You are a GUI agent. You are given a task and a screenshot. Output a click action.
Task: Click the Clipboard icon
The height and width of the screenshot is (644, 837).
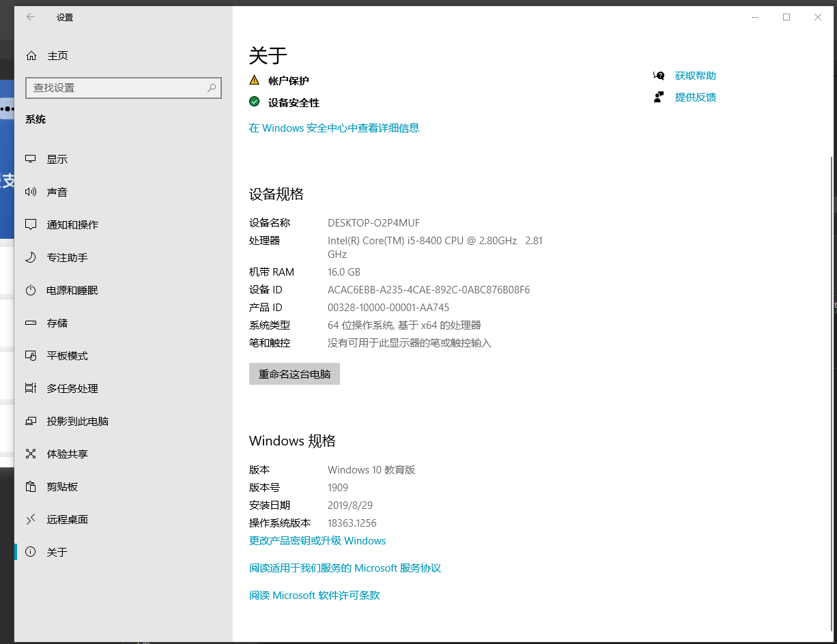pyautogui.click(x=31, y=486)
